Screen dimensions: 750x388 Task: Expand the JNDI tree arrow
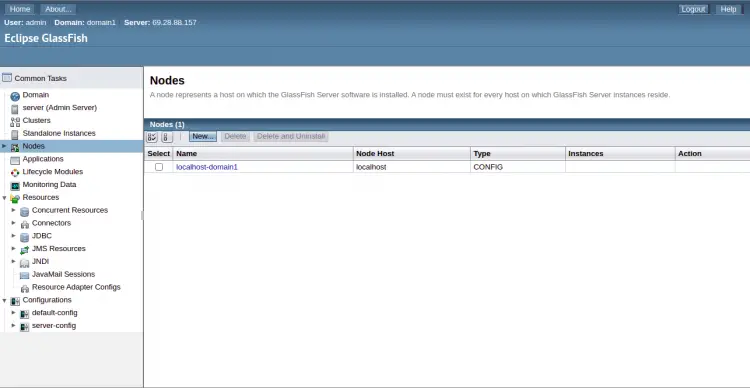tap(13, 261)
